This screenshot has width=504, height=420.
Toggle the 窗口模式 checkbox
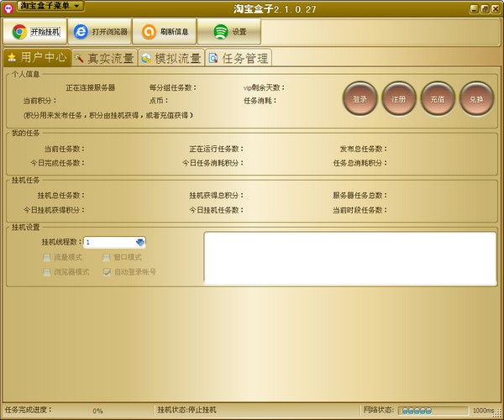107,257
